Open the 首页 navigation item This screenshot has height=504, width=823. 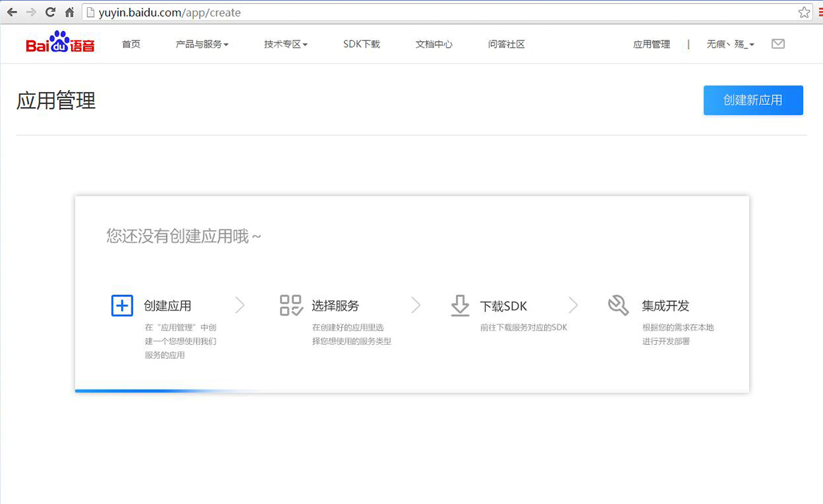coord(131,44)
